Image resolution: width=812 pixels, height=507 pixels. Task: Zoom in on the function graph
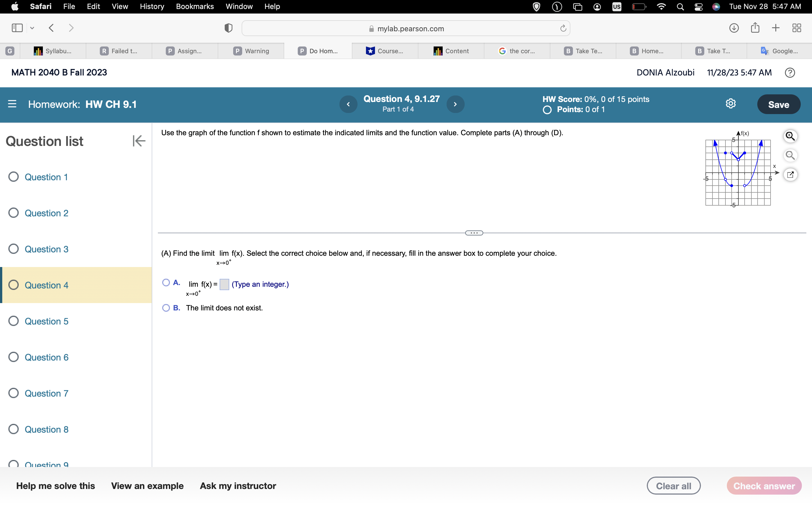coord(791,136)
